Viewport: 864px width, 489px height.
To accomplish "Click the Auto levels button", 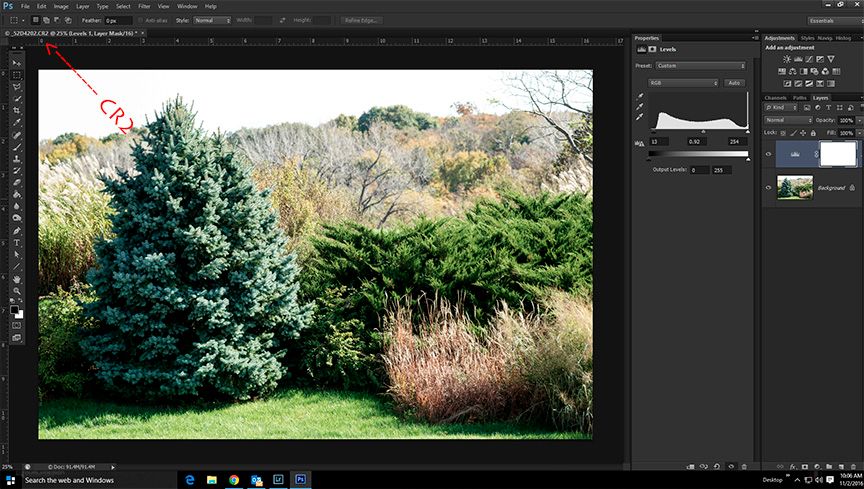I will (732, 82).
